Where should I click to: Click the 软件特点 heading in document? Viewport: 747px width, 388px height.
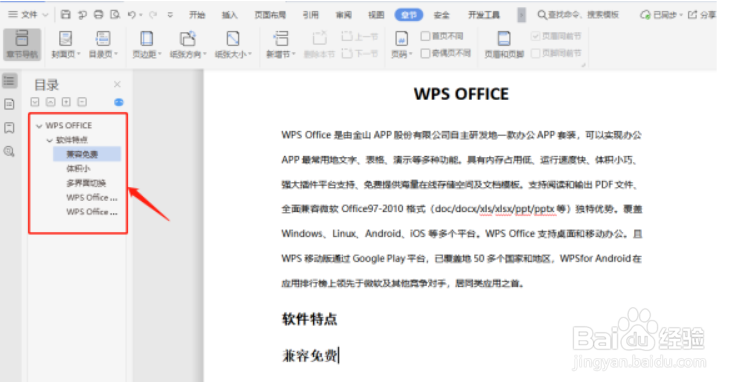310,319
